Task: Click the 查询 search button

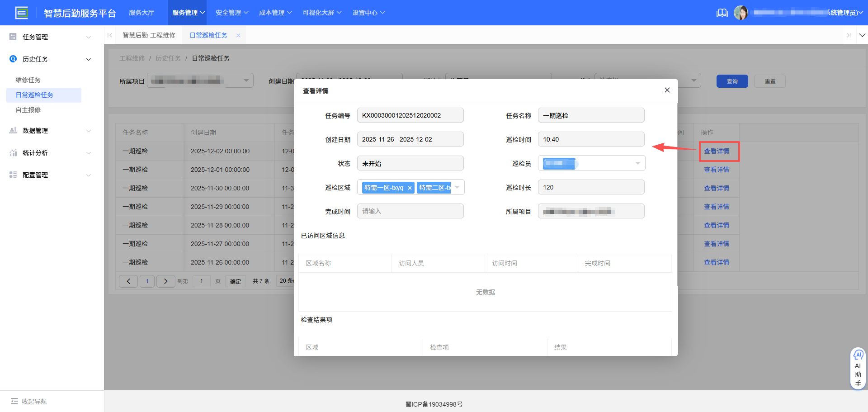Action: tap(732, 81)
